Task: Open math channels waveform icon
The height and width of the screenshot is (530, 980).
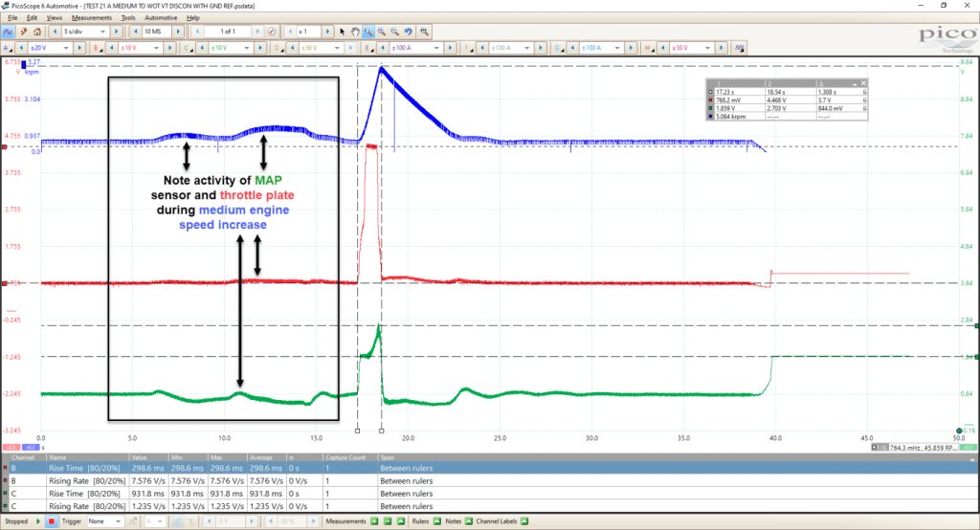Action: pyautogui.click(x=740, y=48)
